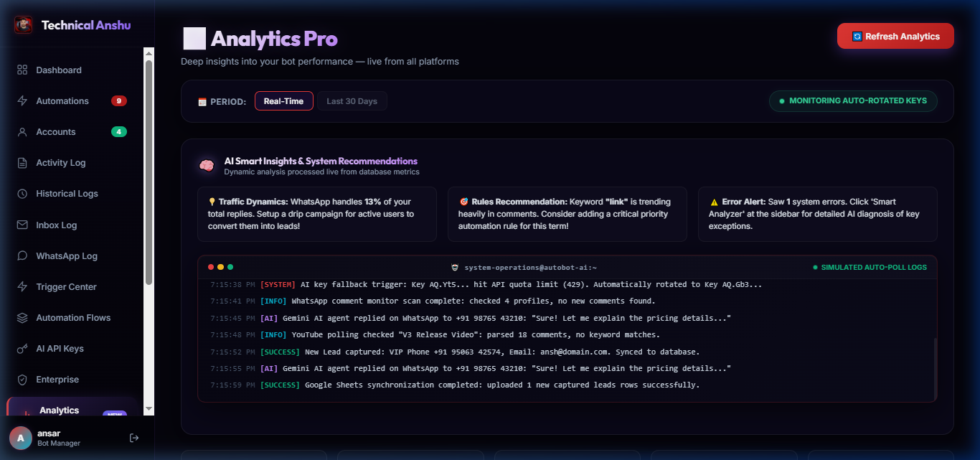This screenshot has width=980, height=460.
Task: Select the Real-Time period option
Action: (x=283, y=101)
